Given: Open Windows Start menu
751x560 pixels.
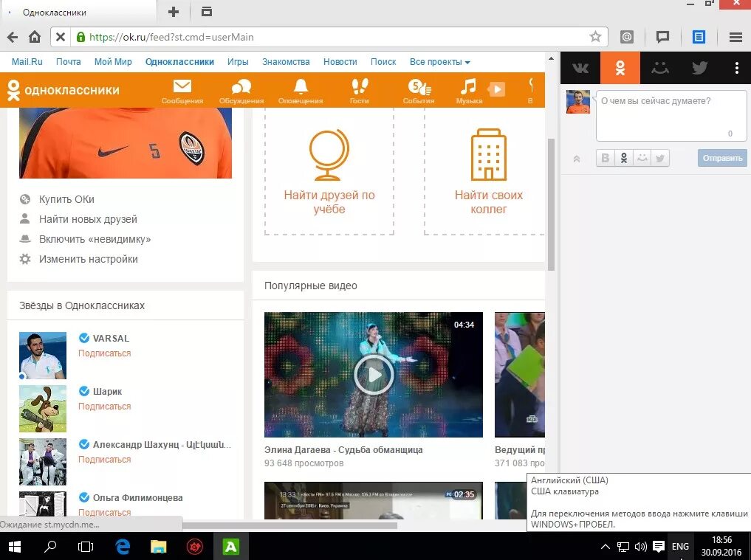Looking at the screenshot, I should coord(14,547).
